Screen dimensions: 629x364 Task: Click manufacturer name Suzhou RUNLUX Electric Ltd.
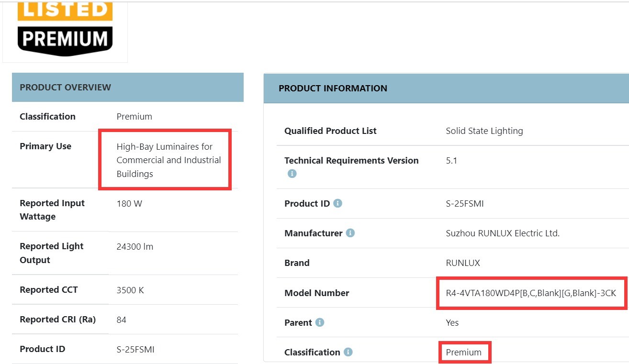tap(502, 233)
